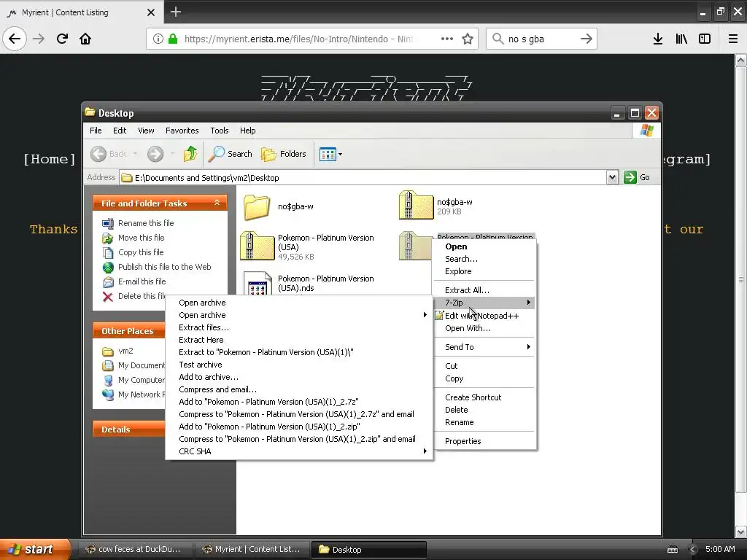Choose Create Shortcut in context menu
Viewport: 747px width, 560px height.
point(484,397)
